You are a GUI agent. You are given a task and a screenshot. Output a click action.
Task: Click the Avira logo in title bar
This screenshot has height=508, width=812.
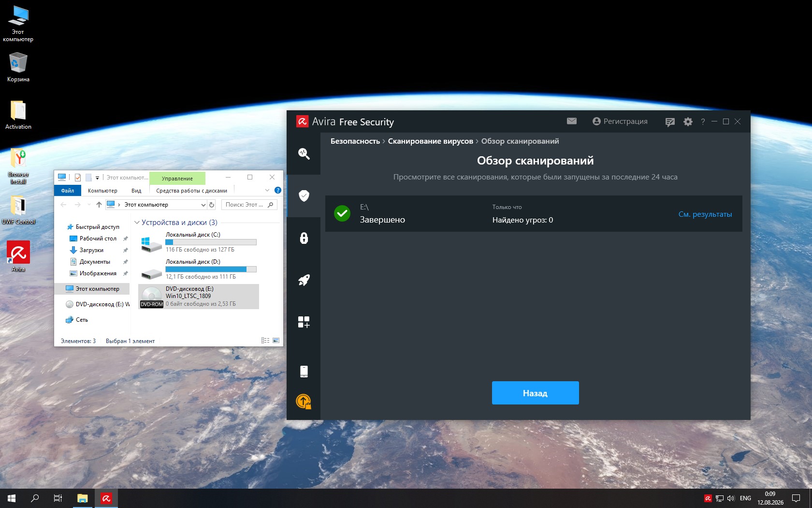pyautogui.click(x=302, y=121)
